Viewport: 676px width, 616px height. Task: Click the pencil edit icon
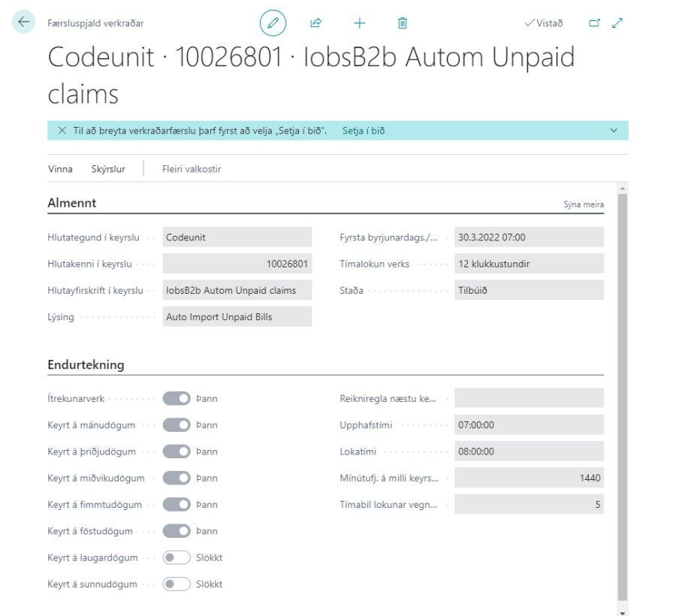pyautogui.click(x=273, y=23)
